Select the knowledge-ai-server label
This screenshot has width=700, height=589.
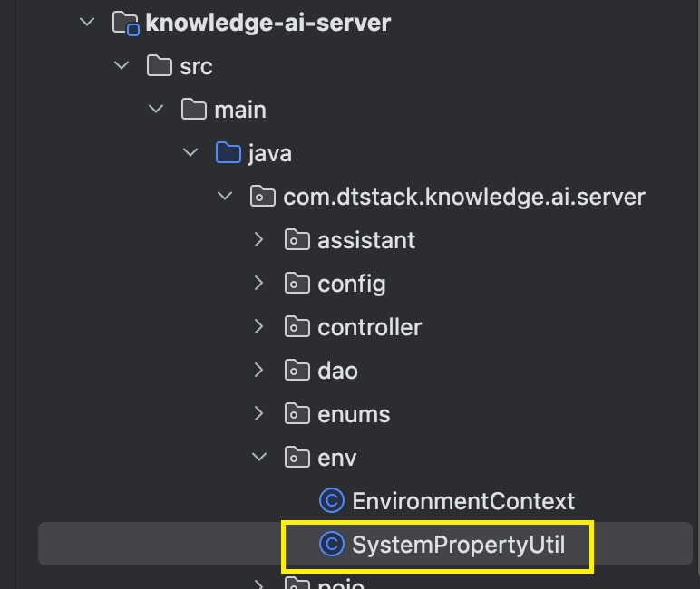[267, 23]
